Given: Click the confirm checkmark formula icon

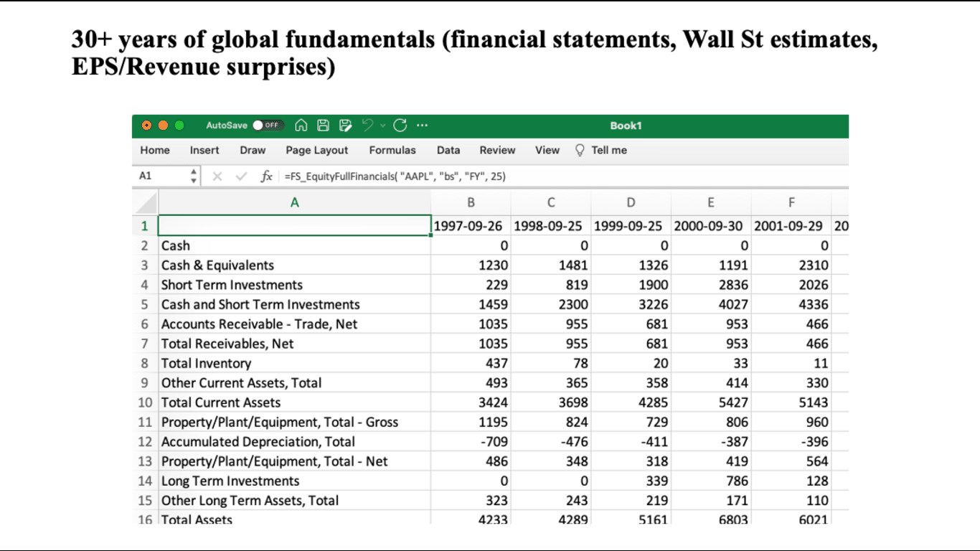Looking at the screenshot, I should click(x=241, y=176).
